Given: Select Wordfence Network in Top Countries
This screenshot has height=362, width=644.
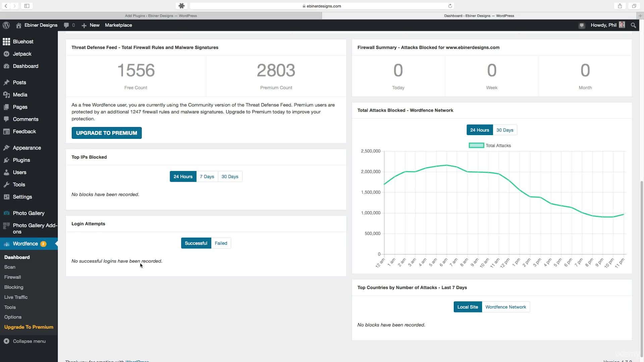Looking at the screenshot, I should 505,307.
